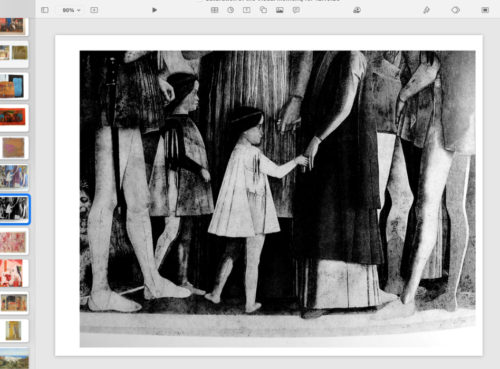500x369 pixels.
Task: Toggle the Format inspector panel
Action: (426, 10)
